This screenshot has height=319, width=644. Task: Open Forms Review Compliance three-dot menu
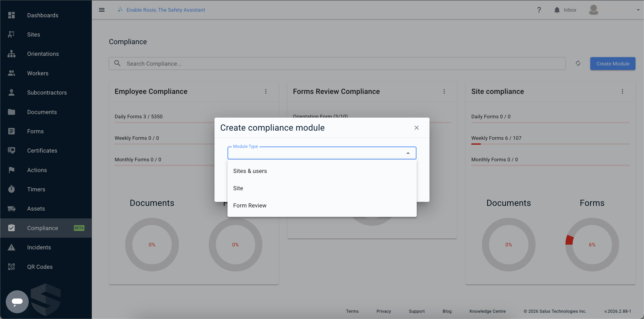(444, 91)
